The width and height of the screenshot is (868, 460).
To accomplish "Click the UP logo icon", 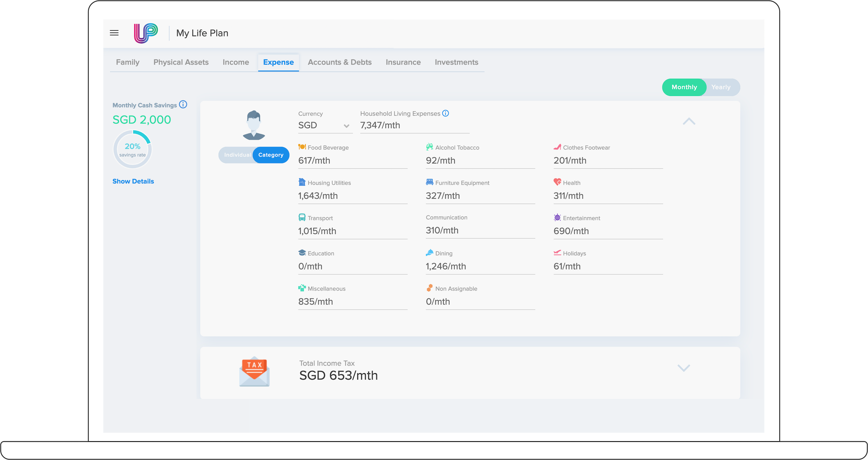I will pyautogui.click(x=146, y=33).
